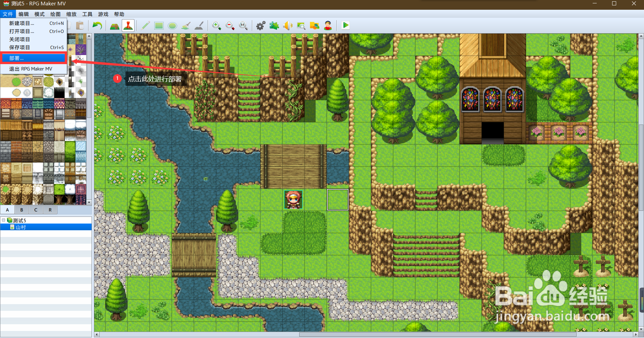644x338 pixels.
Task: Click map horizontal scrollbar left arrow
Action: (x=97, y=334)
